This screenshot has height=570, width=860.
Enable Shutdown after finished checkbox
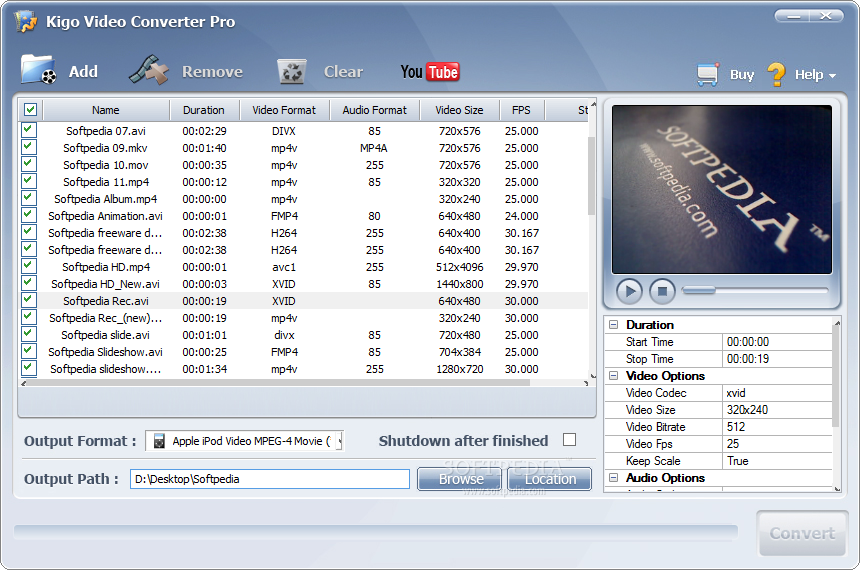[569, 440]
